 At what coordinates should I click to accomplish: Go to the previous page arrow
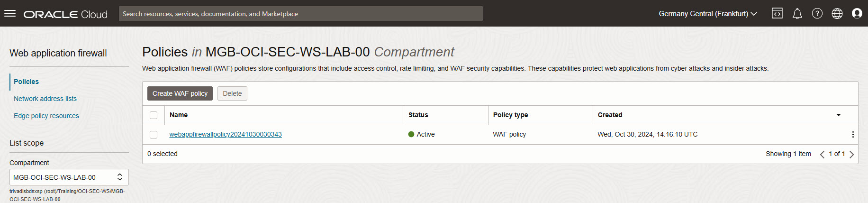[822, 154]
